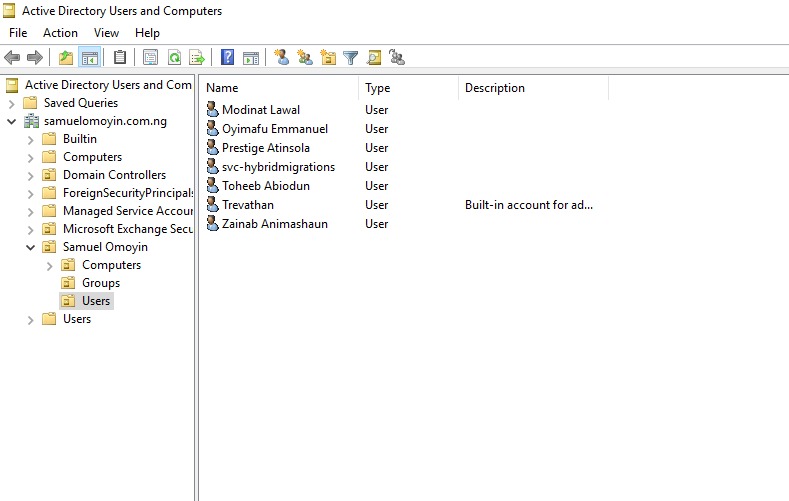The image size is (789, 501).
Task: Open the View menu
Action: [106, 33]
